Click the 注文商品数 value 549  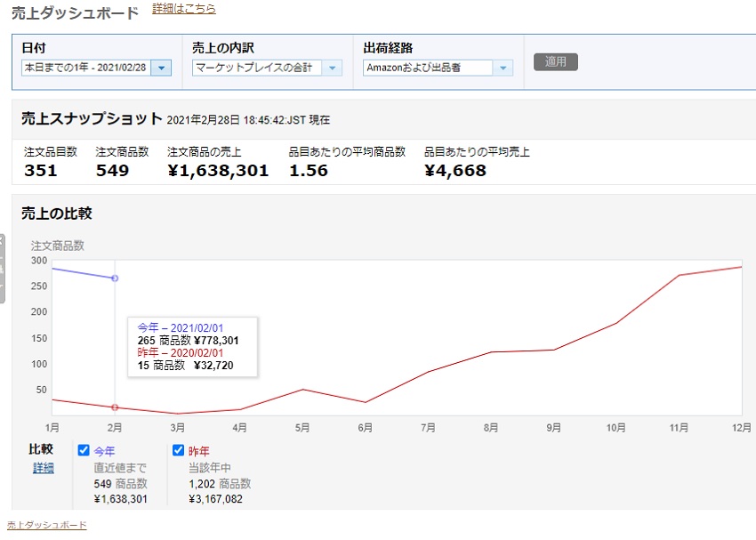click(x=112, y=171)
